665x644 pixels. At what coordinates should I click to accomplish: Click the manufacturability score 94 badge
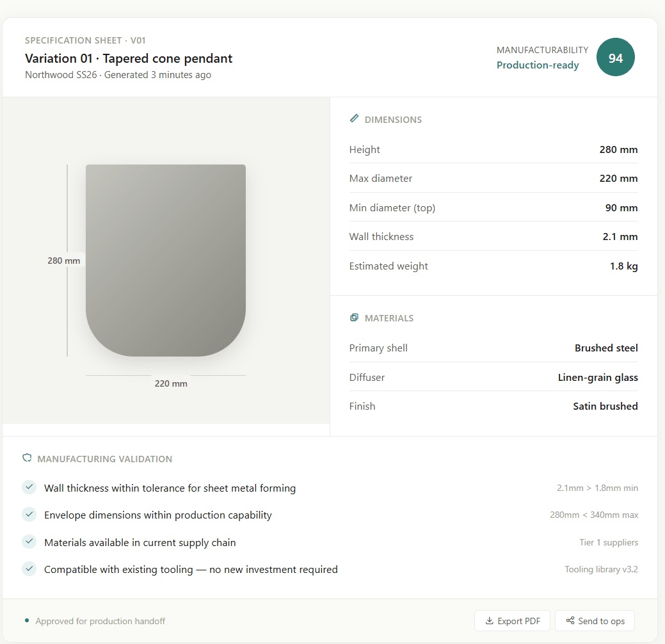615,57
